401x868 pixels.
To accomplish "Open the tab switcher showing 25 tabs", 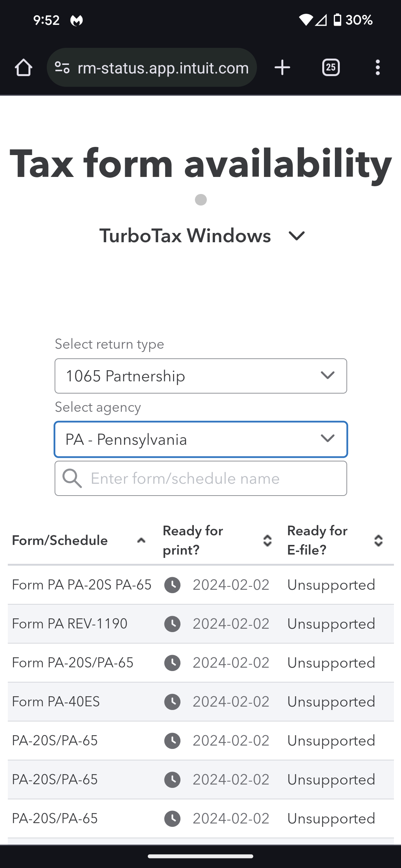I will 331,68.
